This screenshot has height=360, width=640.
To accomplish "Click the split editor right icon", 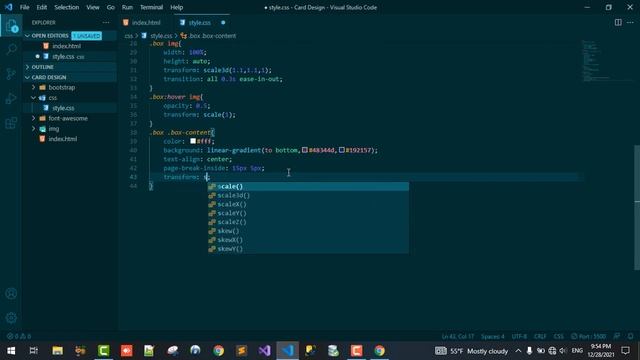I will click(618, 22).
